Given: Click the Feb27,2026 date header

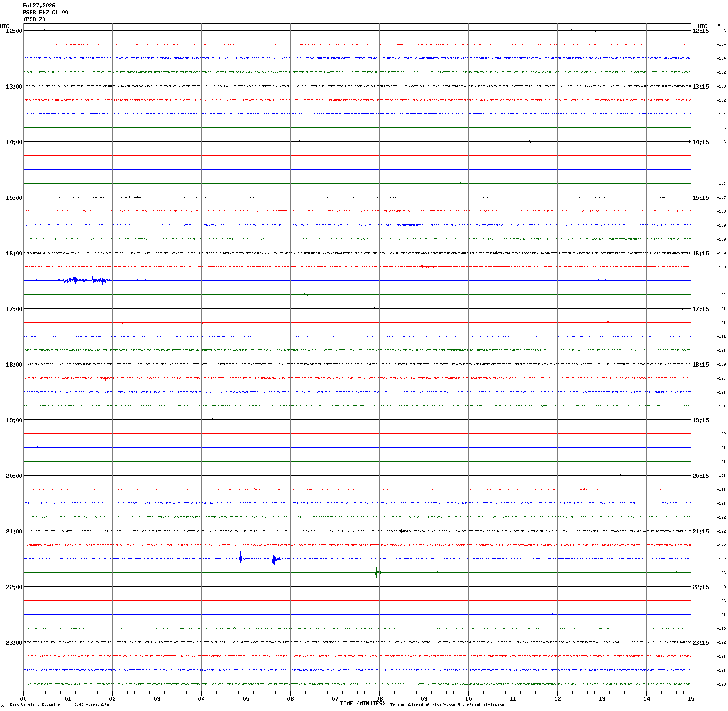Looking at the screenshot, I should [39, 6].
